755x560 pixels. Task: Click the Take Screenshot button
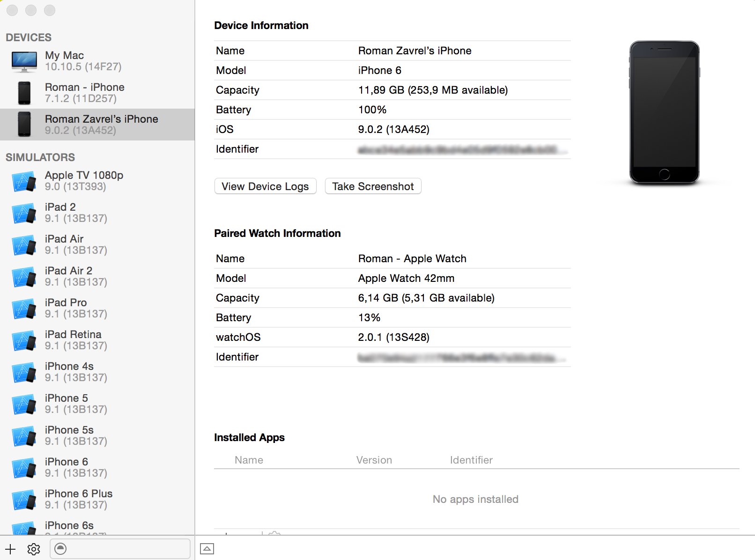coord(373,186)
